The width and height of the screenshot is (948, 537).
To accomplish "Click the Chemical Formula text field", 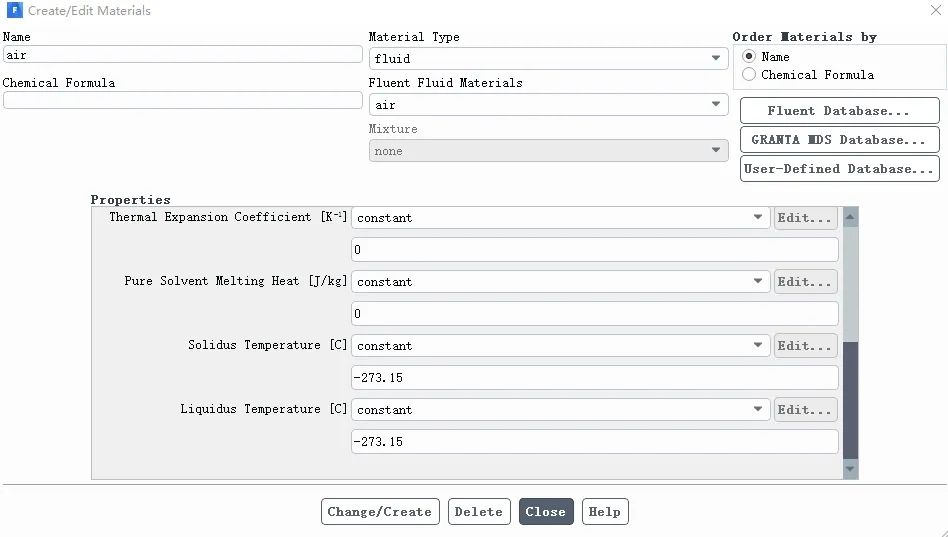I will pos(182,101).
